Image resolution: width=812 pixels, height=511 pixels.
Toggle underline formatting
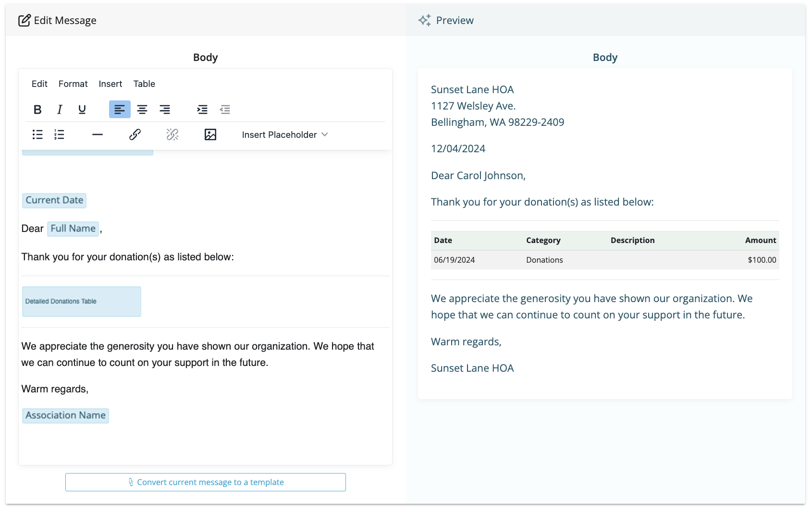[82, 109]
